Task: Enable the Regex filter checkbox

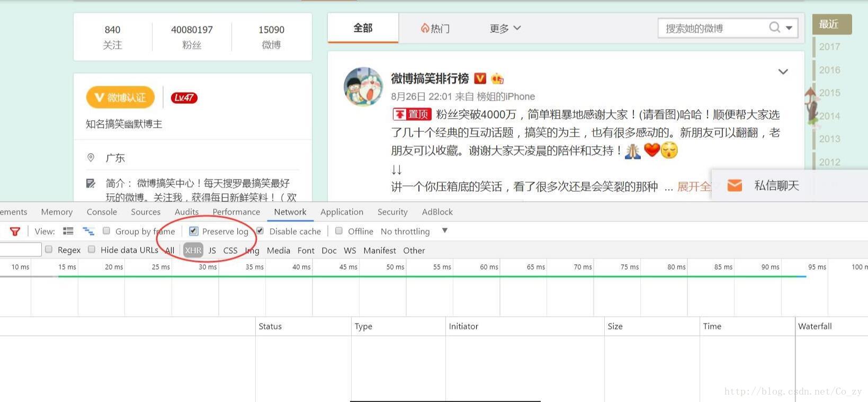Action: [x=49, y=249]
